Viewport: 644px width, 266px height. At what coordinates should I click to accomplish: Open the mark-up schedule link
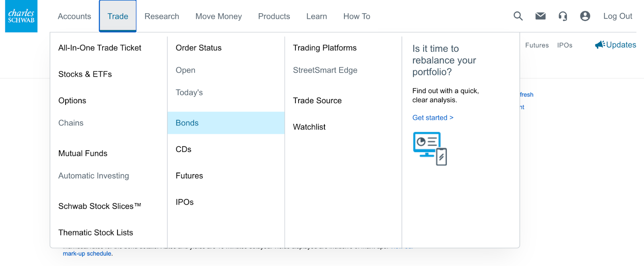click(87, 254)
